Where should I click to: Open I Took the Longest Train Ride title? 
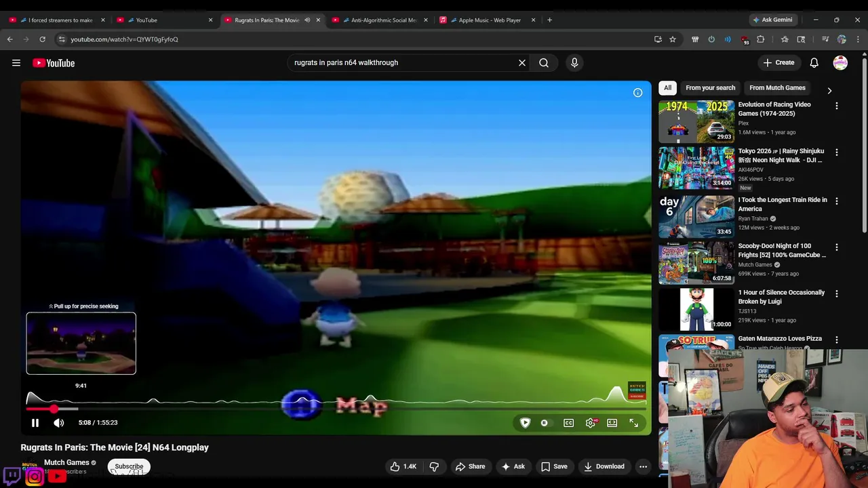click(x=783, y=204)
